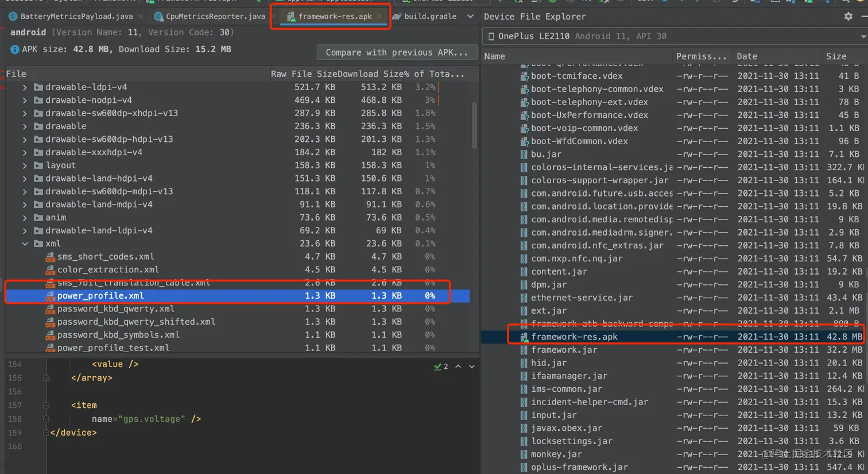Select color_extraction.xml file icon
Image resolution: width=868 pixels, height=474 pixels.
pos(51,270)
